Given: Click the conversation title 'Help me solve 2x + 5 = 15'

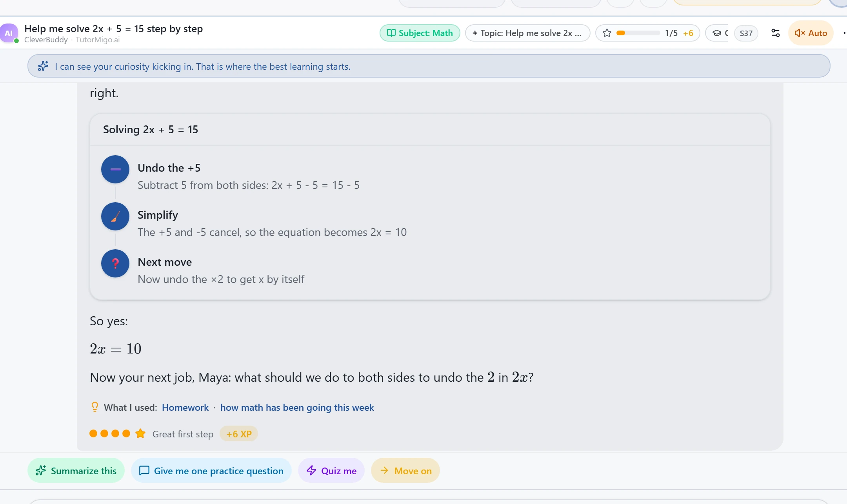Looking at the screenshot, I should tap(113, 29).
